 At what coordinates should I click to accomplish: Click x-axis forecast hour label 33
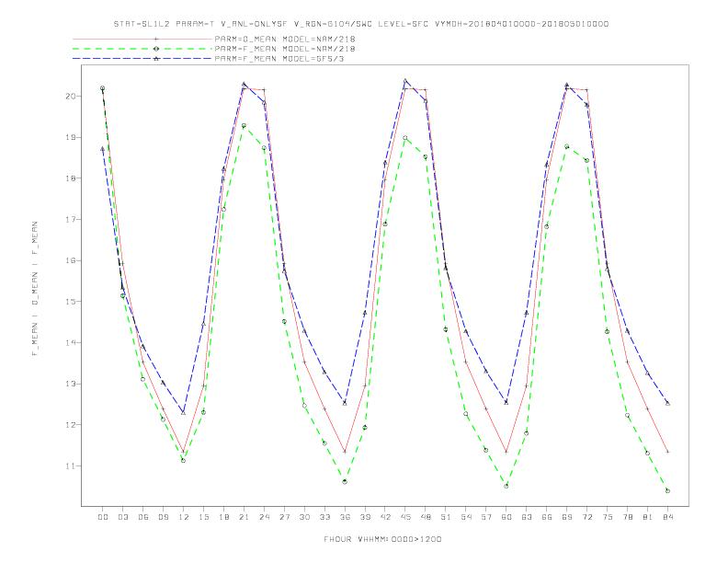[324, 517]
